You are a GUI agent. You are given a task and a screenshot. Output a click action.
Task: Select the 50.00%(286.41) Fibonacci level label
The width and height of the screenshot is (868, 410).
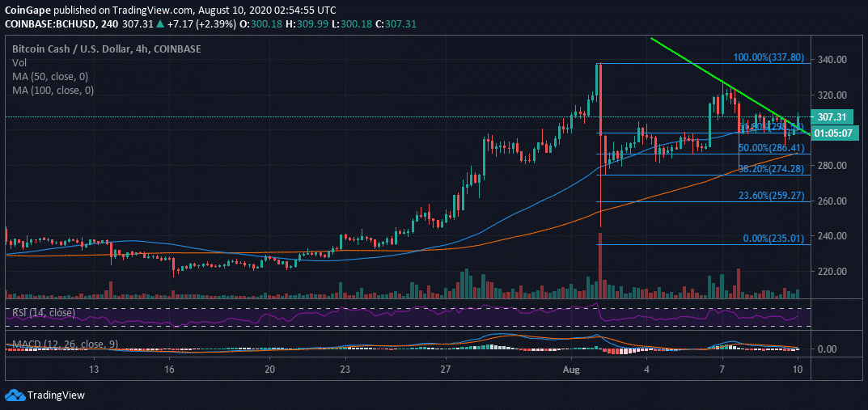tap(771, 149)
